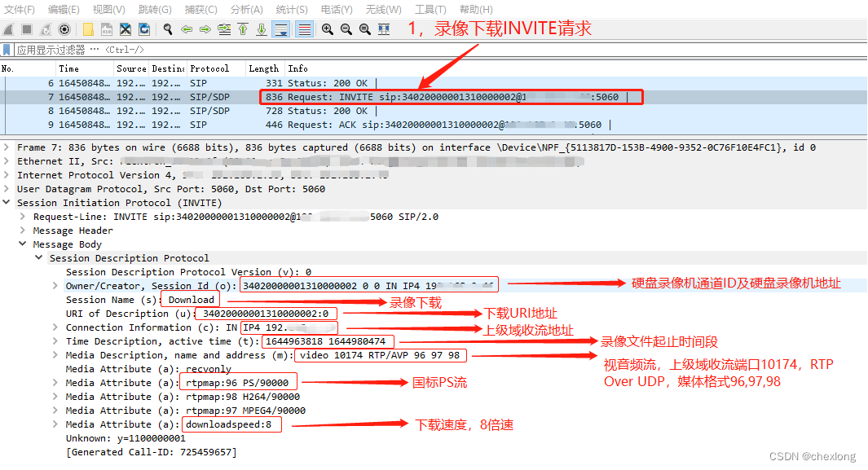The height and width of the screenshot is (470, 868).
Task: Sort by the Source column header
Action: click(x=131, y=68)
